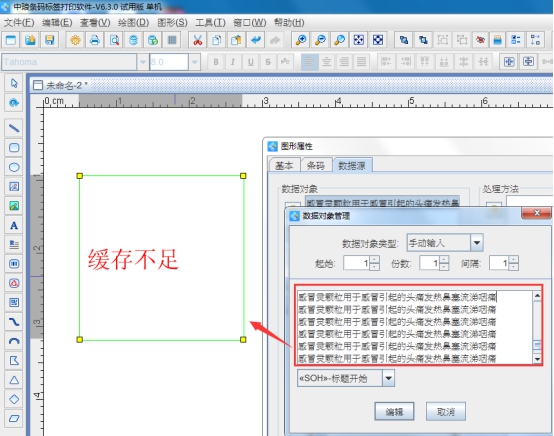Image resolution: width=554 pixels, height=436 pixels.
Task: Expand the «SOH»-标题开始 dropdown
Action: click(x=388, y=378)
